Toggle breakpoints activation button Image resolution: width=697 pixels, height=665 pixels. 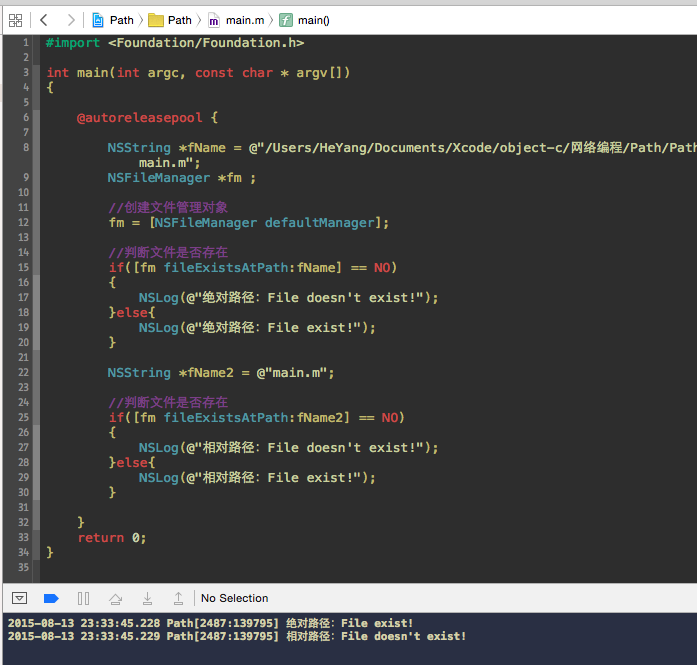coord(51,598)
